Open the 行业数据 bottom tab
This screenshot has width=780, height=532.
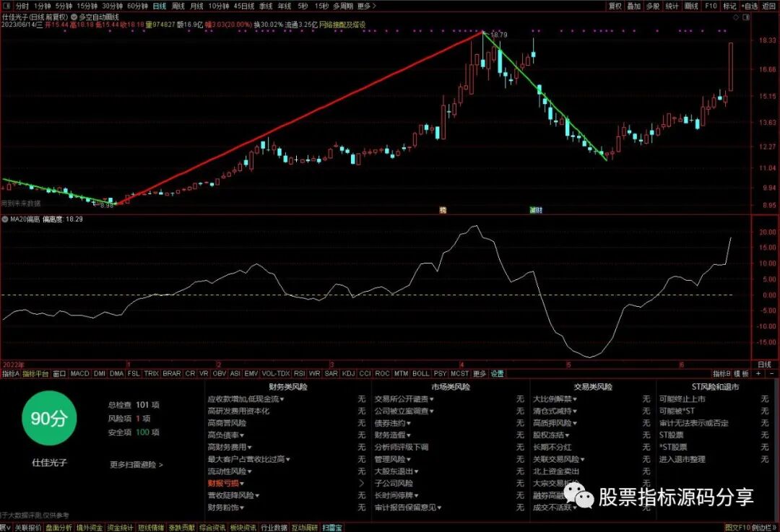[274, 528]
